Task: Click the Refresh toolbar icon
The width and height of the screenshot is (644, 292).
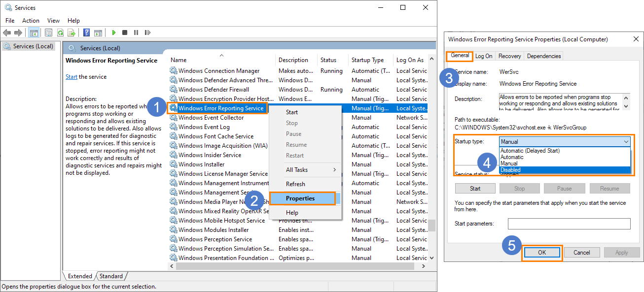Action: (60, 32)
